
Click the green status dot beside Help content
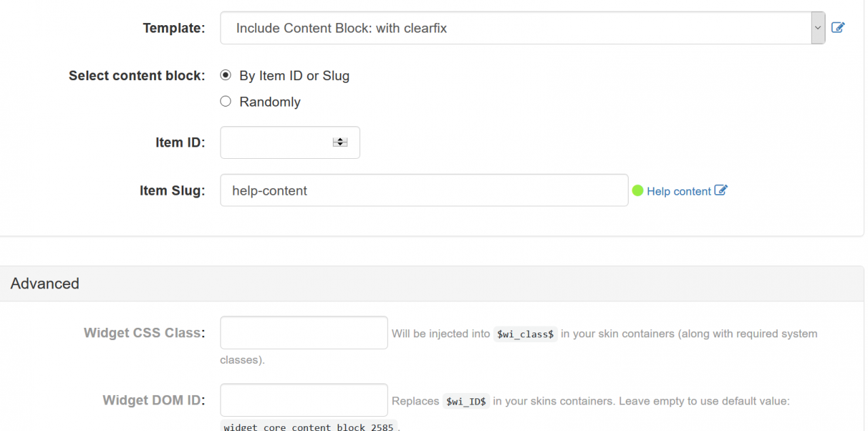click(x=637, y=191)
